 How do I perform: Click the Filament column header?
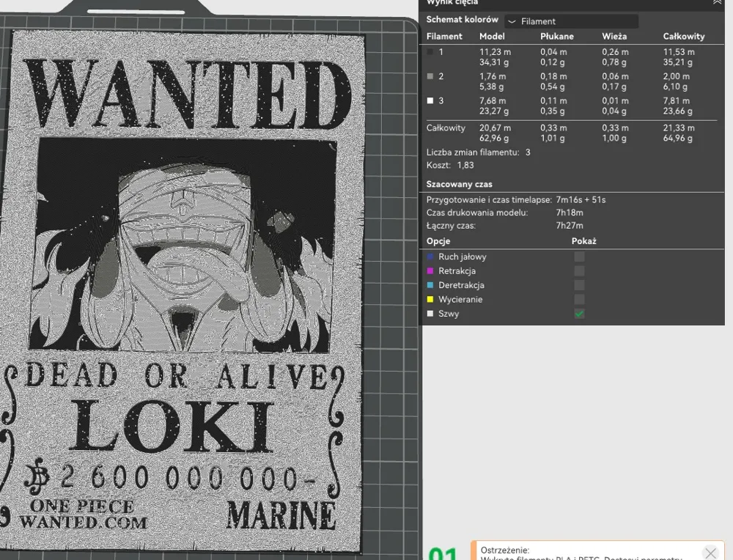click(x=444, y=37)
